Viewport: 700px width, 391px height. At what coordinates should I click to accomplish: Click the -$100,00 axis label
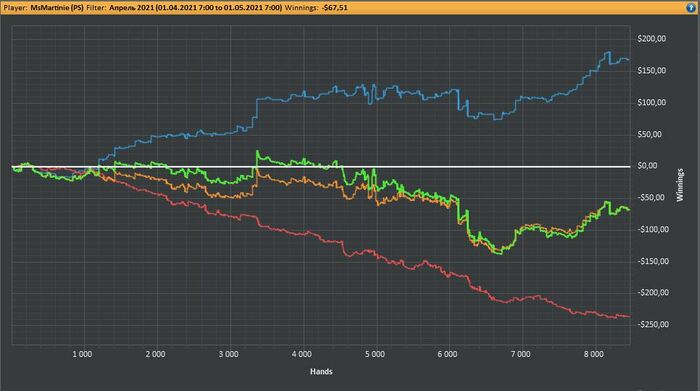(652, 229)
